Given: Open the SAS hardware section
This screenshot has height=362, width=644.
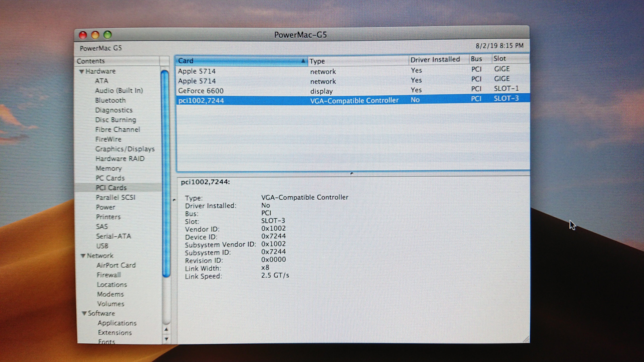Looking at the screenshot, I should pos(102,227).
